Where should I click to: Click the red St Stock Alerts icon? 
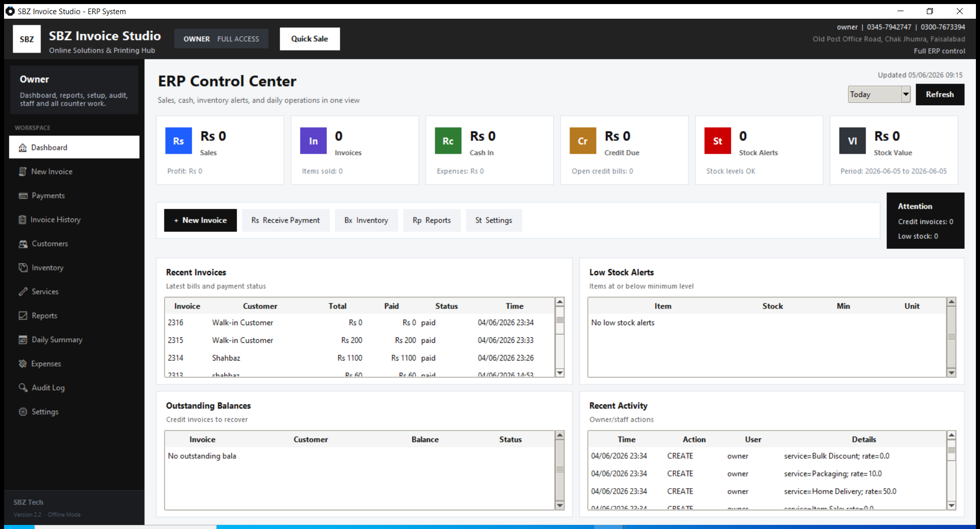(x=717, y=141)
